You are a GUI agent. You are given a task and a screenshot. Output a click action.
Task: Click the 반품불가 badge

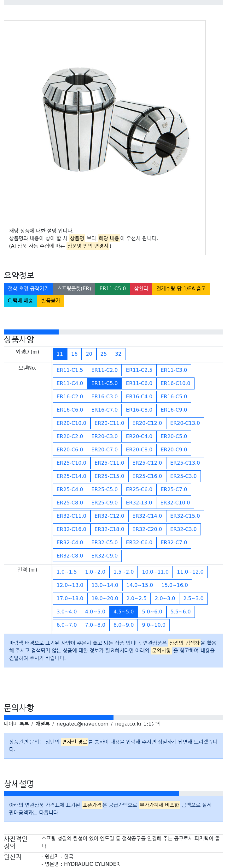(x=51, y=301)
